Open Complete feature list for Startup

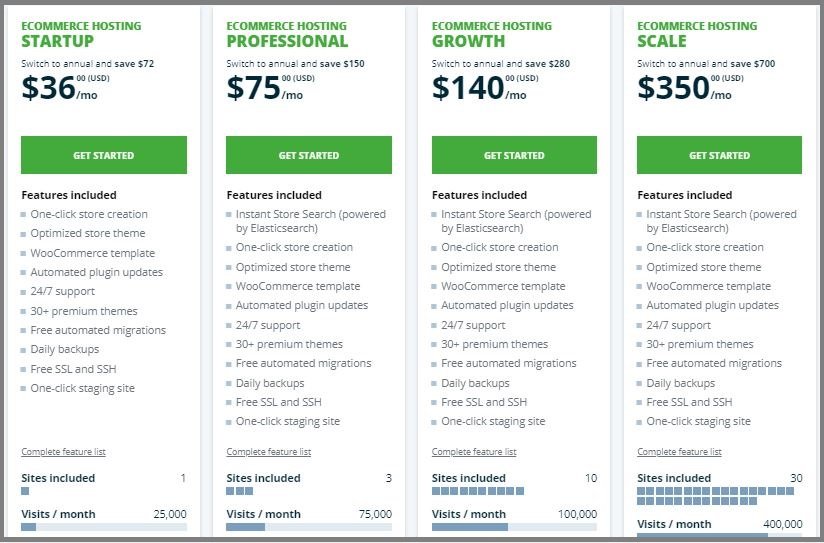[x=64, y=452]
